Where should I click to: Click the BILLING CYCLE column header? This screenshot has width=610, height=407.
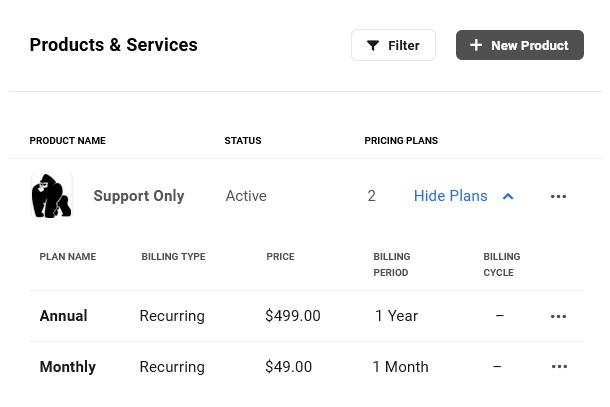(x=502, y=265)
